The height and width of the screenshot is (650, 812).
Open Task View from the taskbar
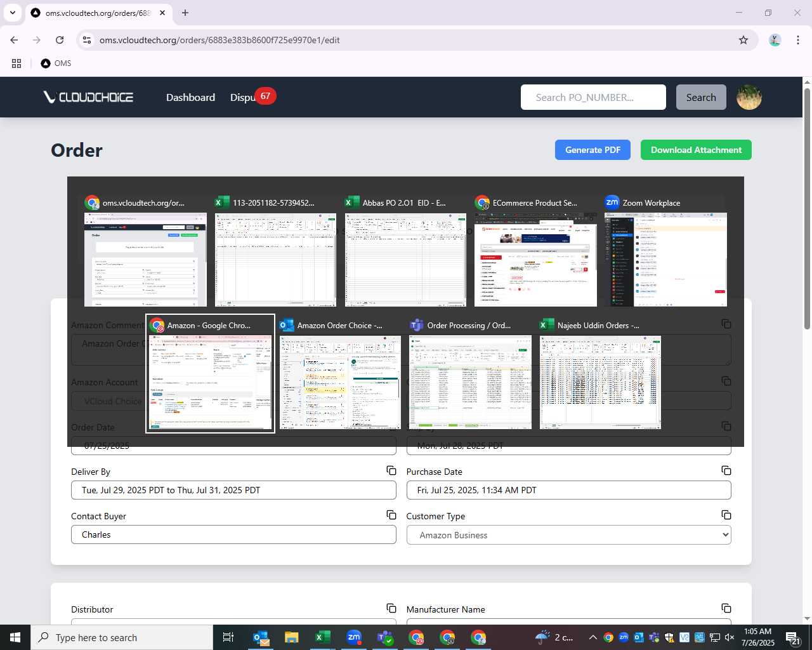point(228,637)
